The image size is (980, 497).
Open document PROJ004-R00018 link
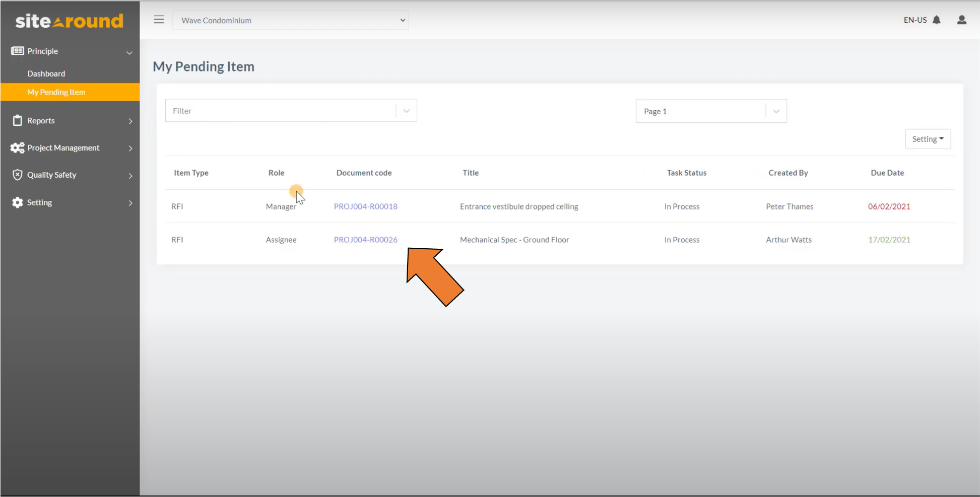click(x=365, y=206)
